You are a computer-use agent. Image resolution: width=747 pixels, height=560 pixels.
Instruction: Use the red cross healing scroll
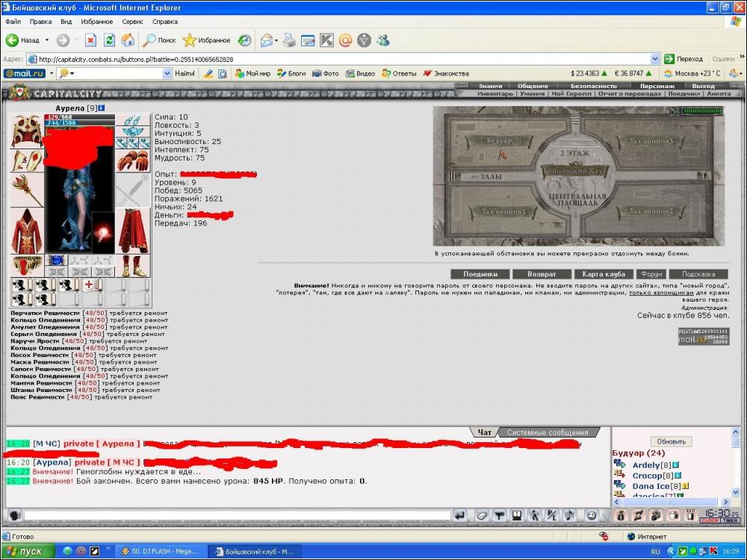(92, 285)
